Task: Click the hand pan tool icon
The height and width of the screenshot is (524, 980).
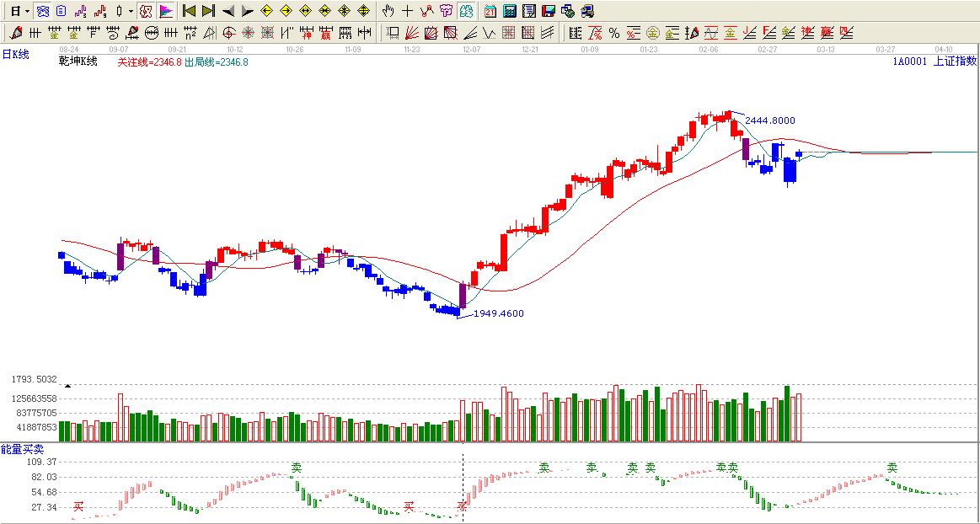Action: [x=388, y=11]
